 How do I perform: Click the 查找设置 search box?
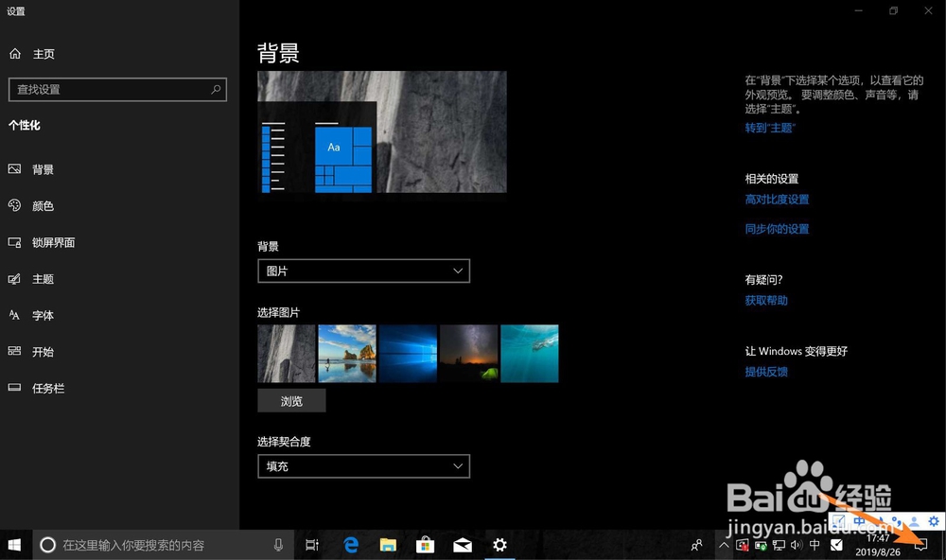click(x=117, y=89)
